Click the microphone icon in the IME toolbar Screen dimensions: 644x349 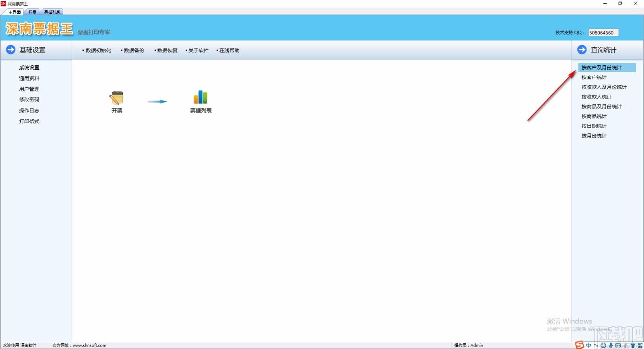pos(611,345)
